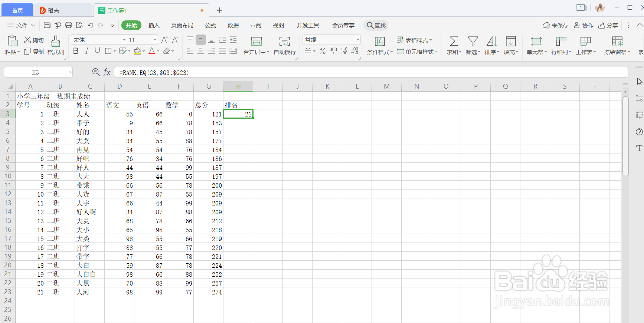Image resolution: width=644 pixels, height=323 pixels.
Task: Open the 文件 menu
Action: click(21, 25)
